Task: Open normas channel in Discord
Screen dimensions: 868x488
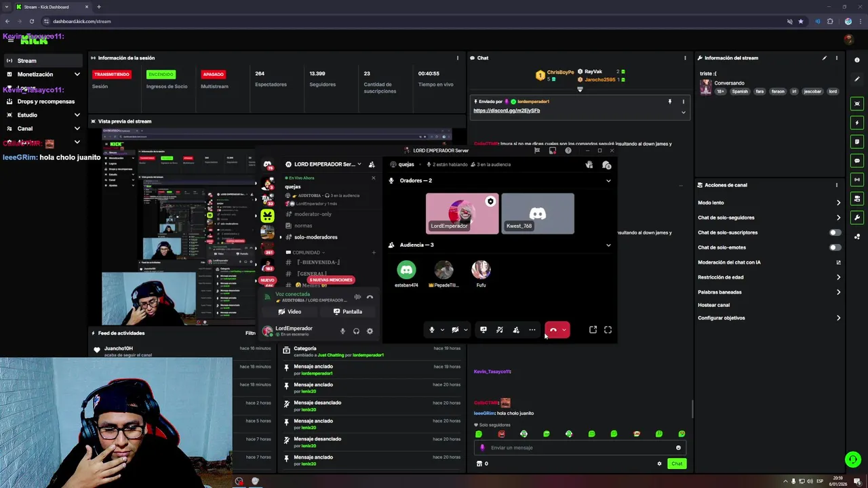Action: (303, 226)
